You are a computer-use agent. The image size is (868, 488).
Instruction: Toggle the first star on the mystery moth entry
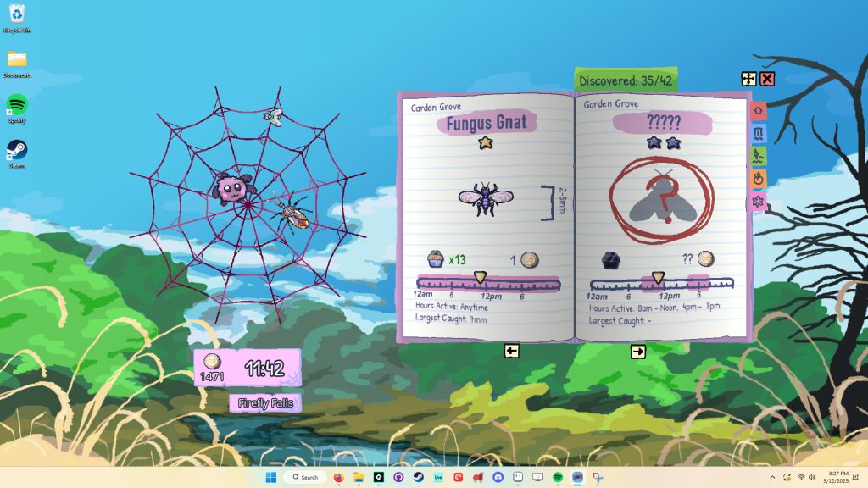pos(653,142)
